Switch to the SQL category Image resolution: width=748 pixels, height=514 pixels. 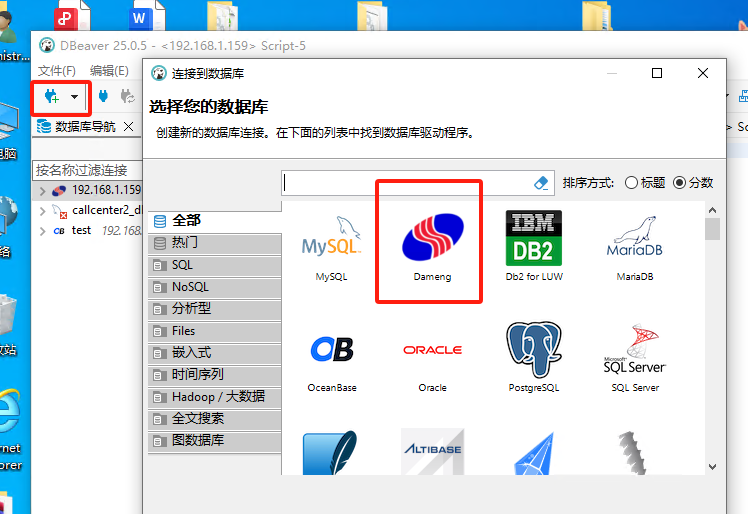215,265
